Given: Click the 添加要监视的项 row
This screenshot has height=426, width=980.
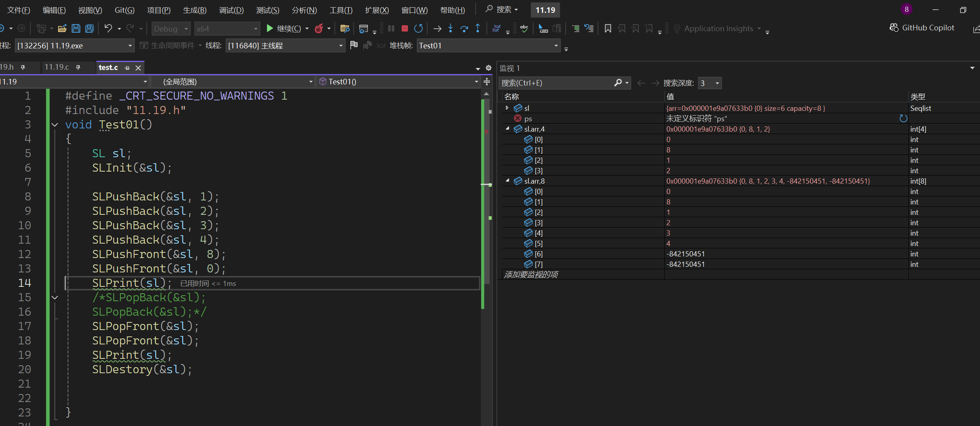Looking at the screenshot, I should pyautogui.click(x=531, y=274).
